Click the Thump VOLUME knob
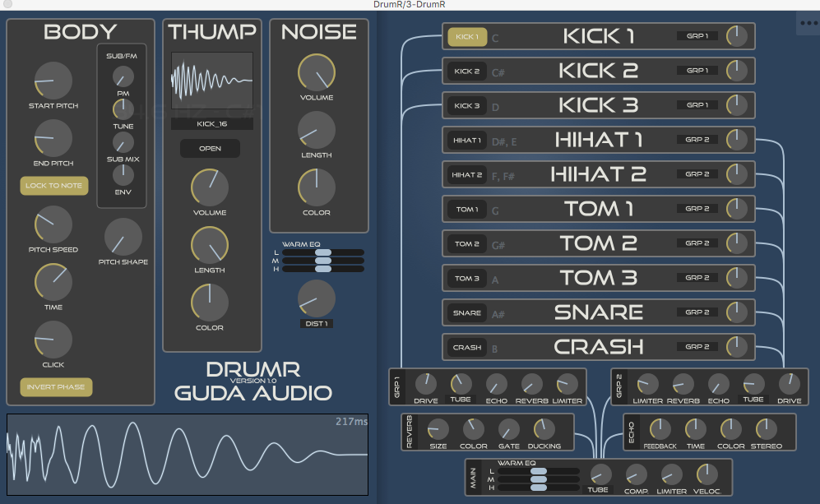Viewport: 820px width, 504px height. 210,187
